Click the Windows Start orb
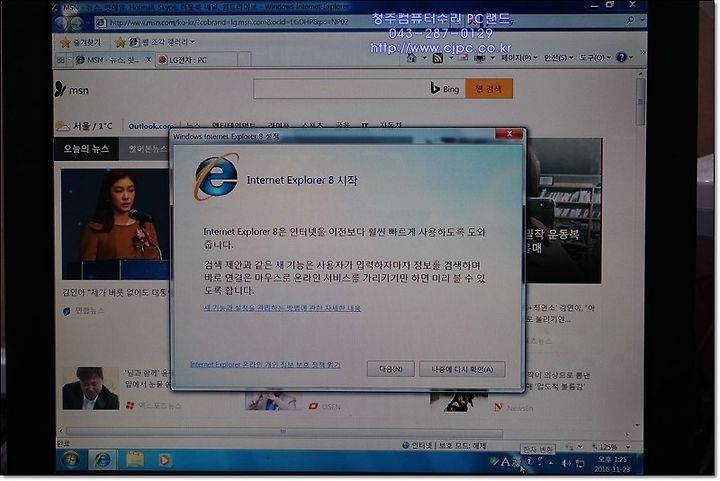The height and width of the screenshot is (481, 720). [x=70, y=460]
